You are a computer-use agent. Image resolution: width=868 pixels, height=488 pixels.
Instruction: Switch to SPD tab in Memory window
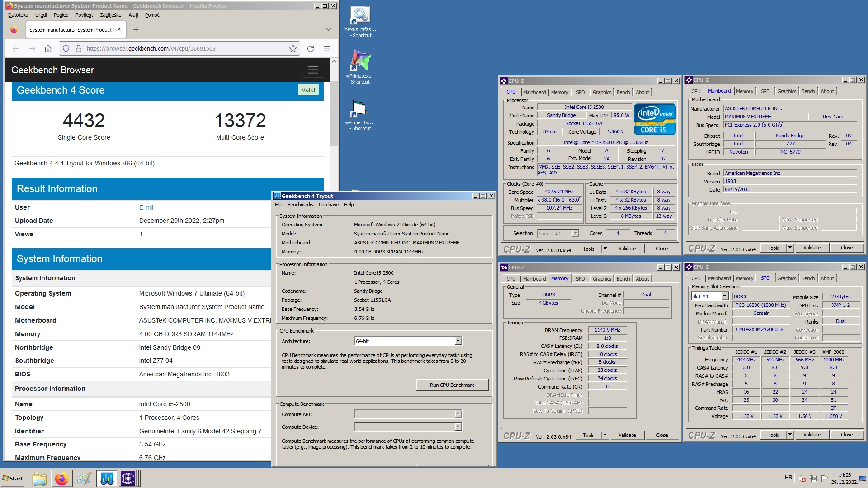[x=580, y=279]
